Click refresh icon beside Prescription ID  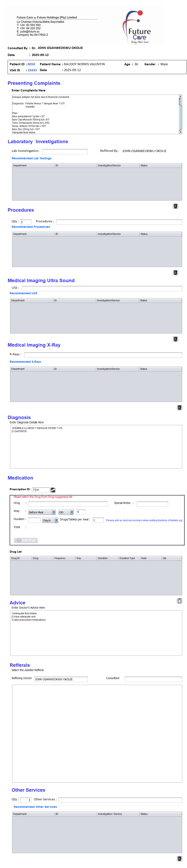(53, 490)
